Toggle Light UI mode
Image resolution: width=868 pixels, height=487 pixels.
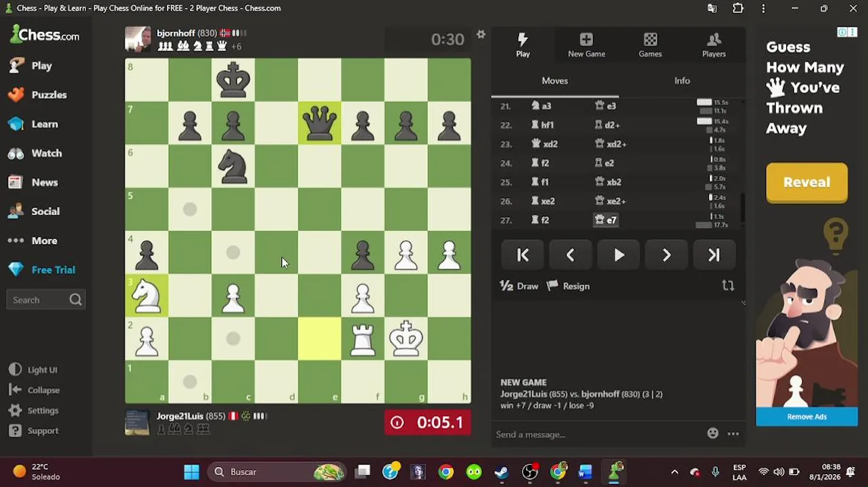33,370
